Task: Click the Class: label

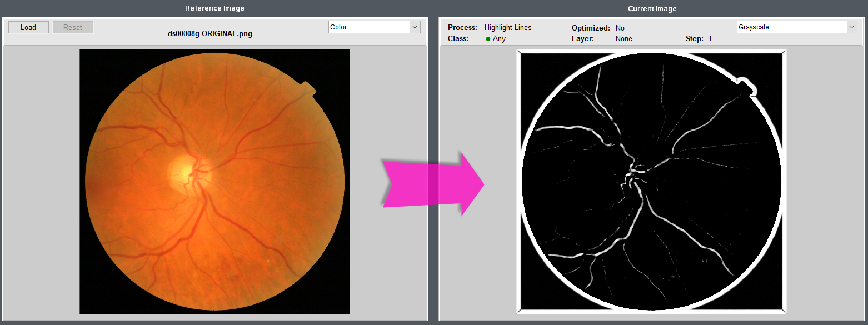Action: tap(458, 39)
